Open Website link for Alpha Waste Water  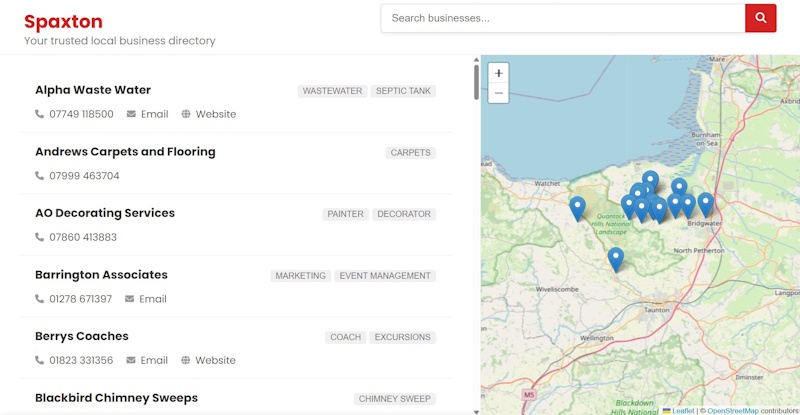[x=216, y=114]
